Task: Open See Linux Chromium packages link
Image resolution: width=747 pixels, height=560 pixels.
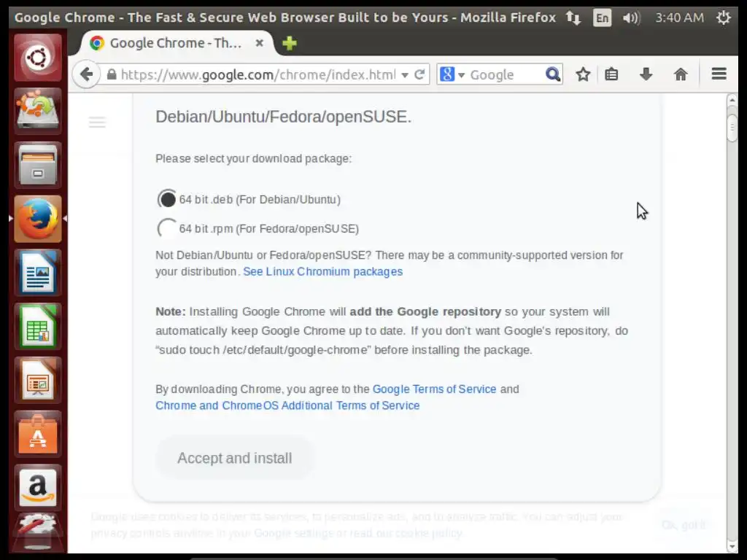Action: [x=323, y=271]
